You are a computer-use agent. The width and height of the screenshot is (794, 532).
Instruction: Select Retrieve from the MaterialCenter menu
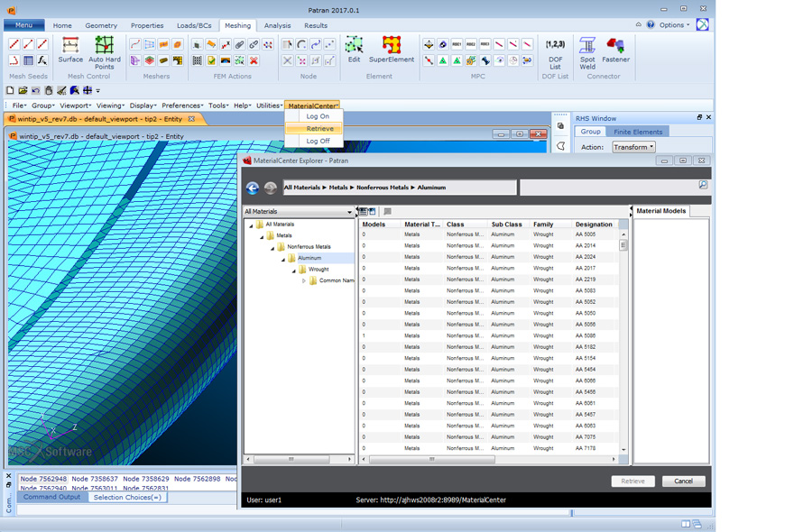319,129
